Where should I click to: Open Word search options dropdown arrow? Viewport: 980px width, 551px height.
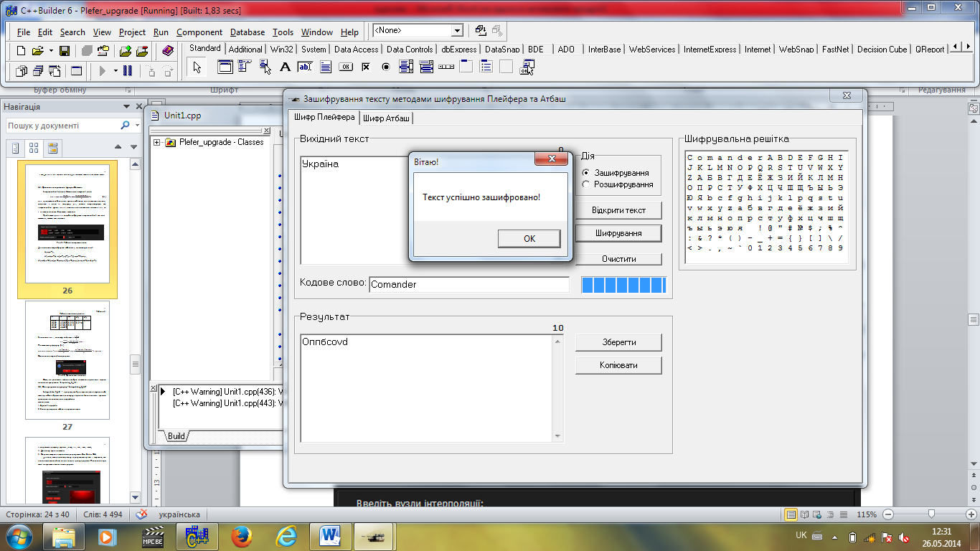pyautogui.click(x=136, y=126)
